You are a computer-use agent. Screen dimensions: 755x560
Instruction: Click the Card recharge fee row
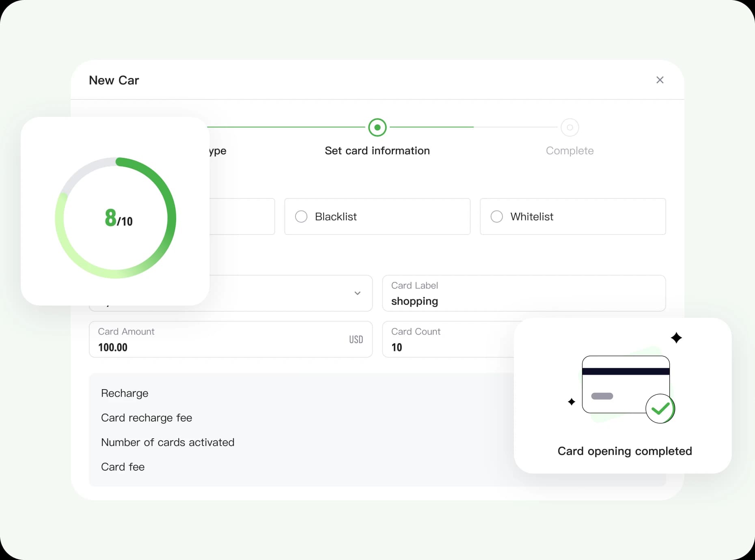pyautogui.click(x=147, y=418)
